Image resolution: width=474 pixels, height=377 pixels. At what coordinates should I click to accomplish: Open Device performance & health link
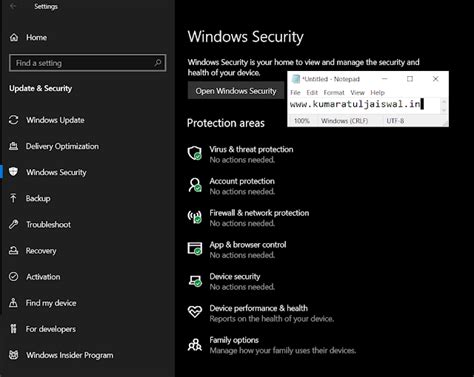click(x=258, y=308)
